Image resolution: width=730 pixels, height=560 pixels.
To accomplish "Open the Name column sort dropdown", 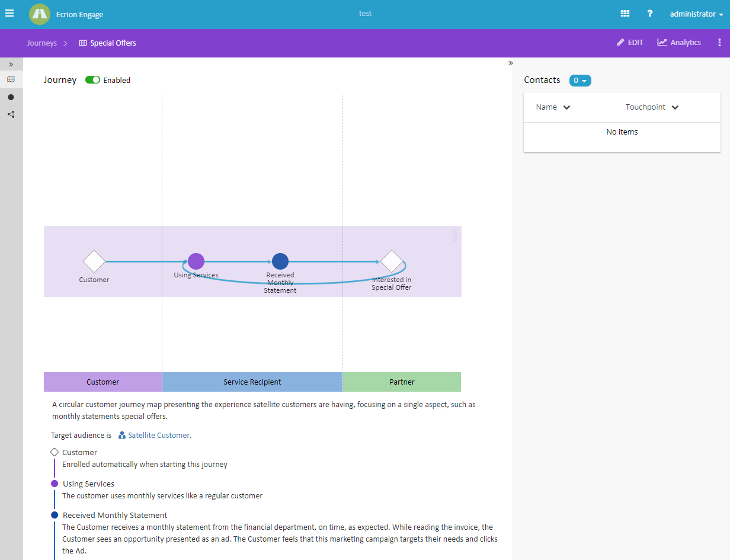I will [x=553, y=107].
